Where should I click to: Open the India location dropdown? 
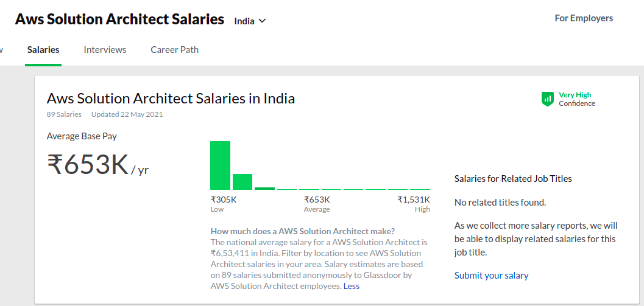pos(250,21)
